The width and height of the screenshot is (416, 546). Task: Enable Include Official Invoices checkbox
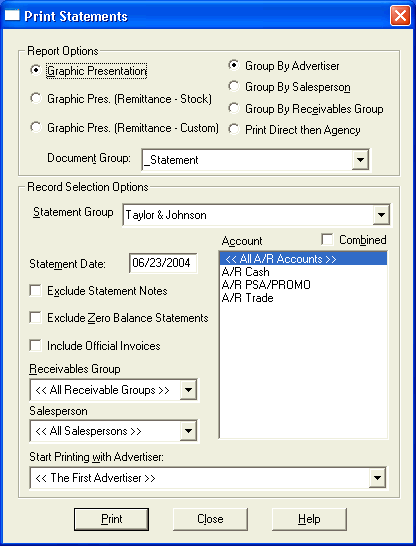point(35,345)
